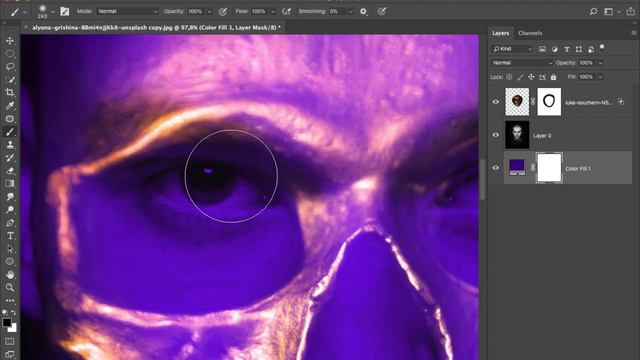The image size is (640, 360).
Task: Open the layer Fill dropdown arrow
Action: point(600,77)
